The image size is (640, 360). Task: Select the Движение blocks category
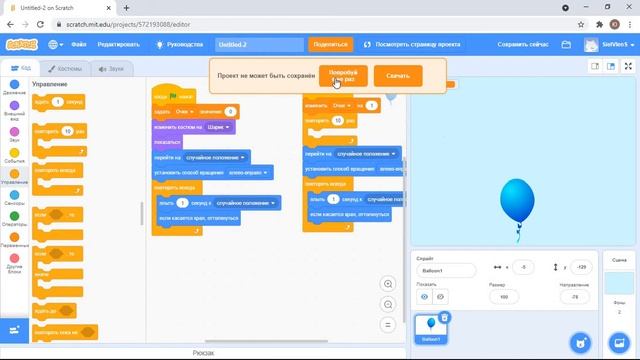point(14,87)
